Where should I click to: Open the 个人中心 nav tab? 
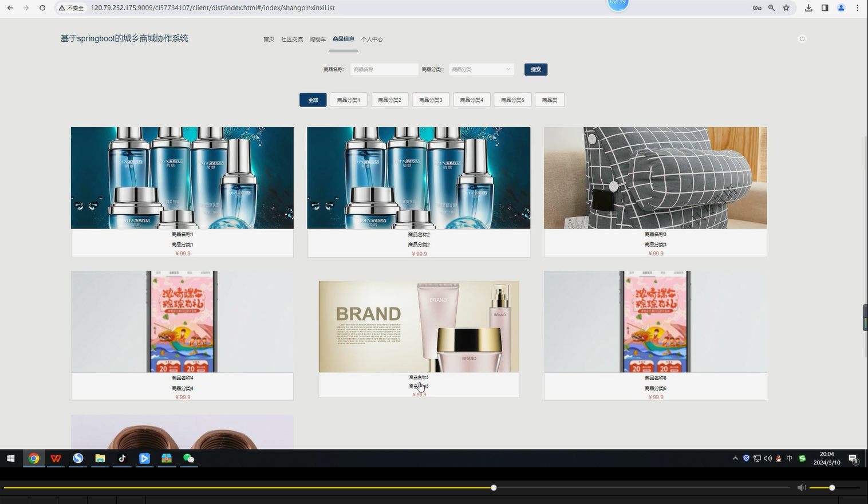click(x=372, y=40)
